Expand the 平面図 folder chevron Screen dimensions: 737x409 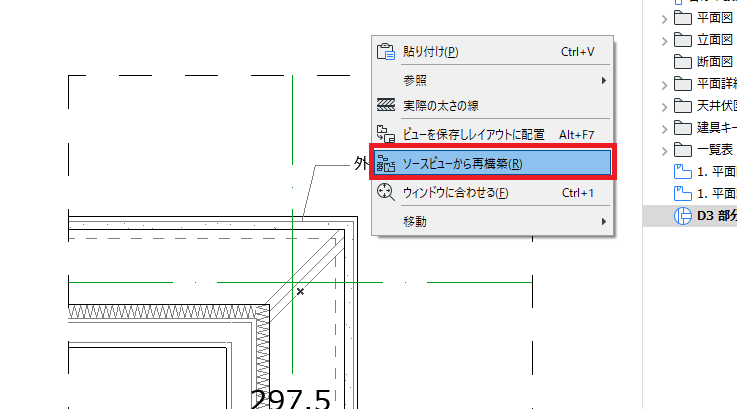pos(664,19)
